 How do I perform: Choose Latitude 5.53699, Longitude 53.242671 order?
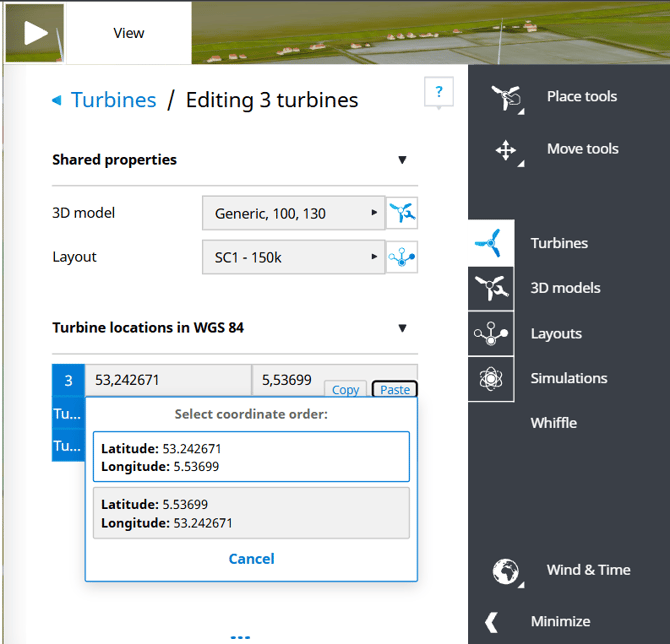click(x=251, y=513)
